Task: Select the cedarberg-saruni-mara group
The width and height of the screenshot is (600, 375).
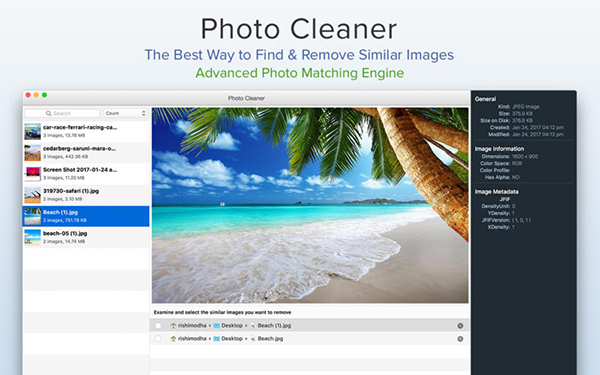Action: click(86, 153)
